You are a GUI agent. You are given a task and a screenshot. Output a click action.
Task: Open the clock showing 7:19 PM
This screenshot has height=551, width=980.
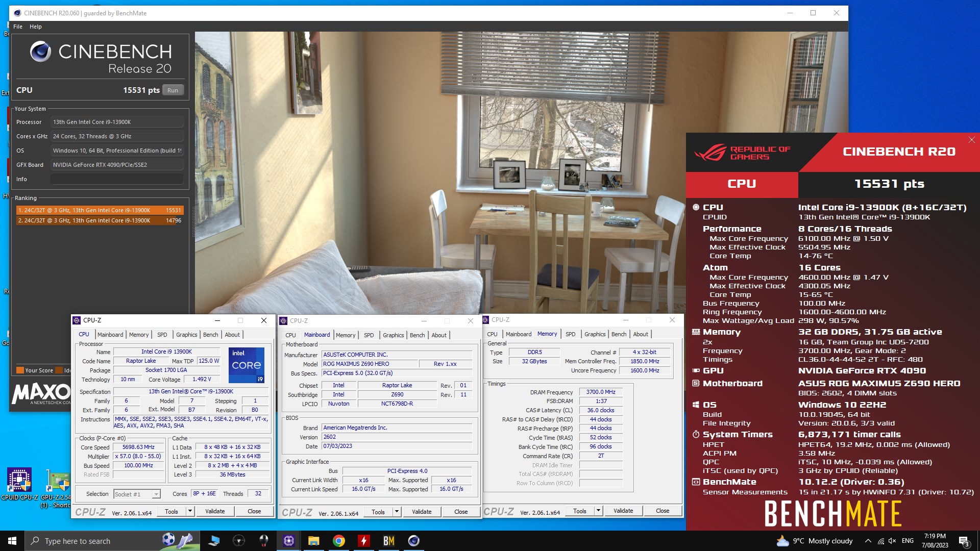click(x=935, y=541)
